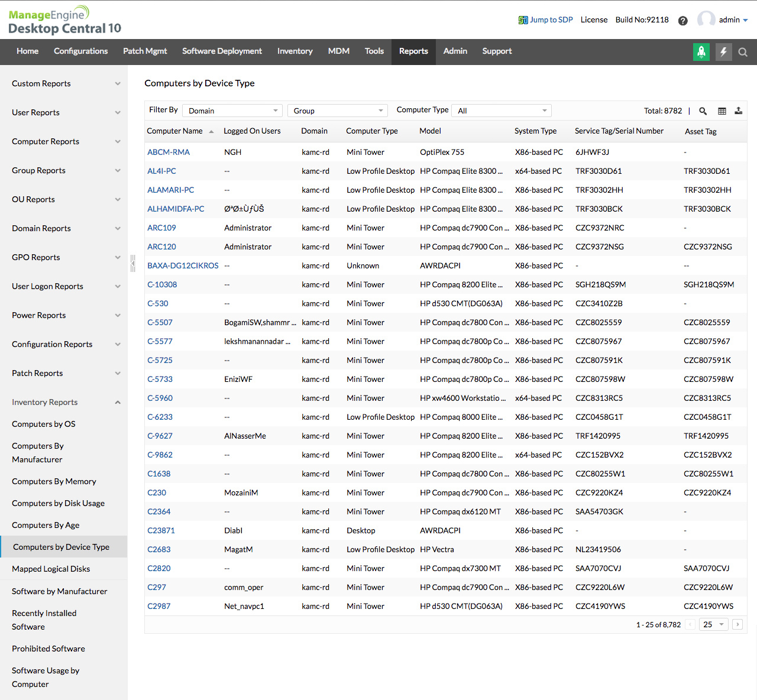Open Software Usage by Computer report
757x700 pixels.
[x=46, y=678]
